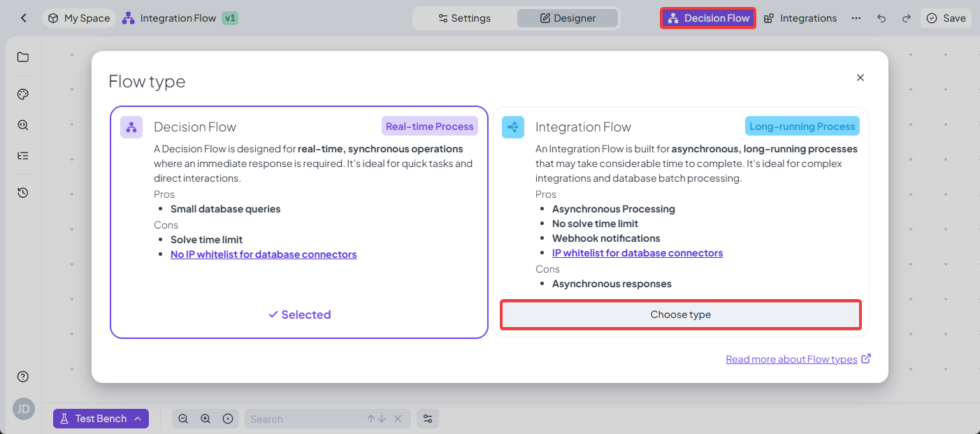
Task: Switch to the Settings tab
Action: coord(464,18)
